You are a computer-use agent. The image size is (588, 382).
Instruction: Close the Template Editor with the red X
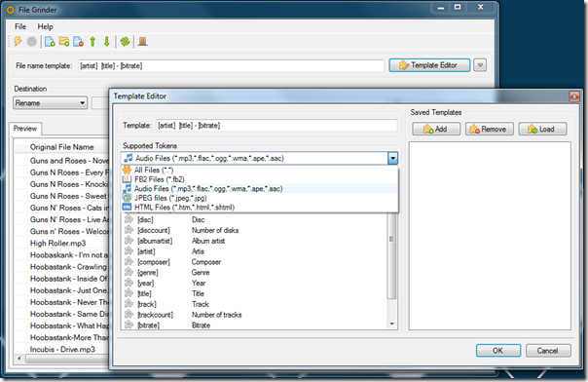pos(574,96)
